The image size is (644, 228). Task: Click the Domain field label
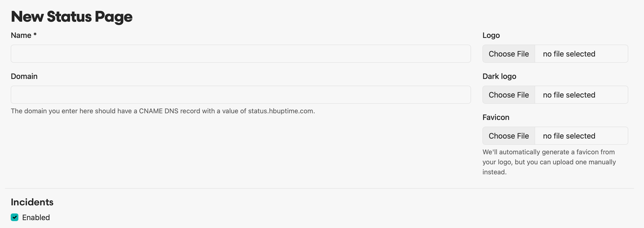[24, 76]
